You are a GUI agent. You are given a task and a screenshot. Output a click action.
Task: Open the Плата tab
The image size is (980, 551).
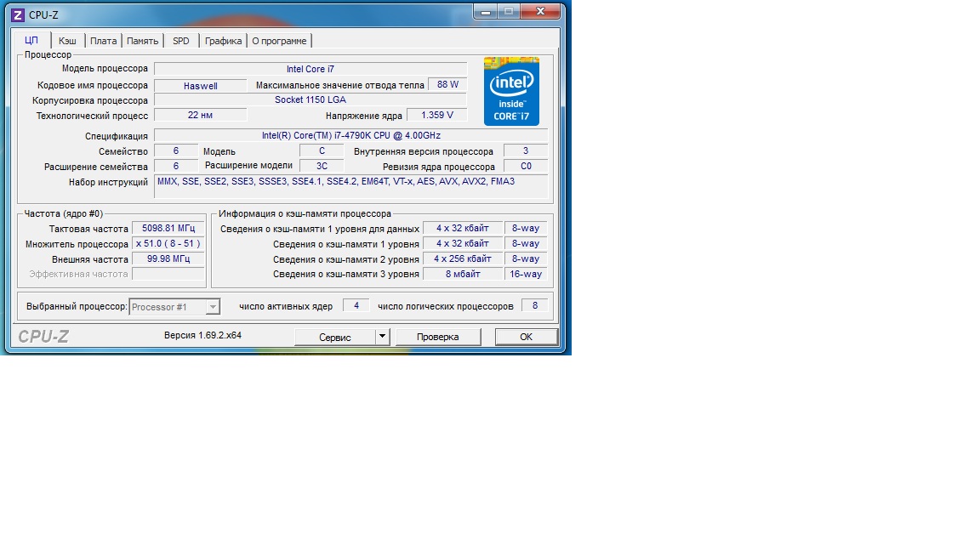click(103, 41)
